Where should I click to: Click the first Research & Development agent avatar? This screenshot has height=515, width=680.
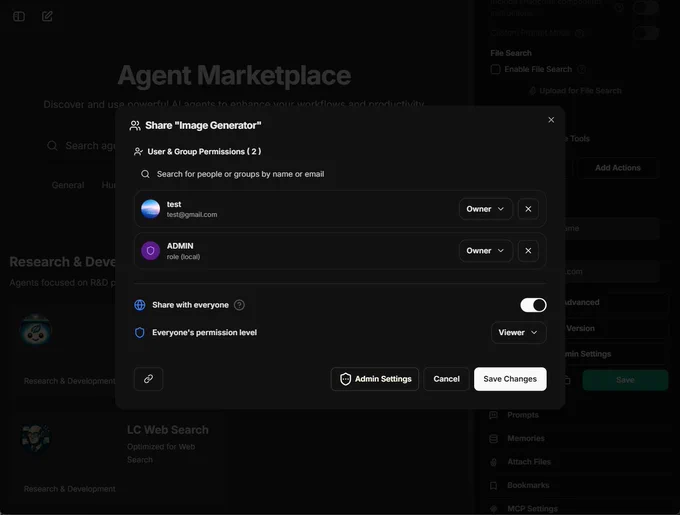point(36,329)
